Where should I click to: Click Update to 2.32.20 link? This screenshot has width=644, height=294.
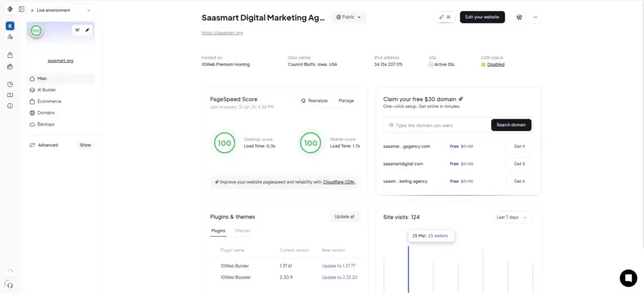340,278
